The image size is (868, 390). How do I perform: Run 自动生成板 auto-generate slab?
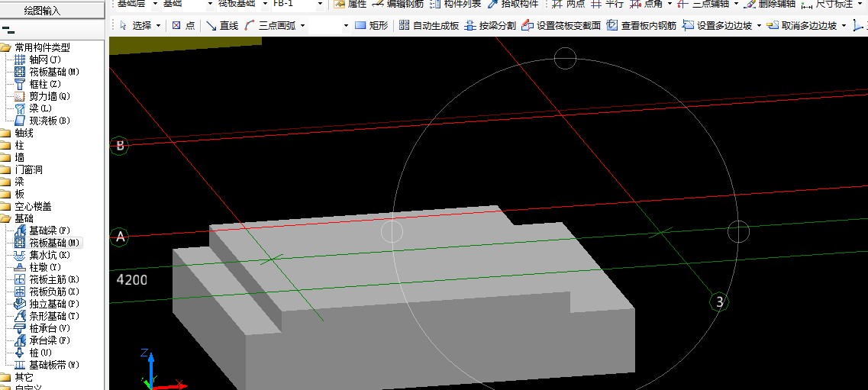coord(429,25)
